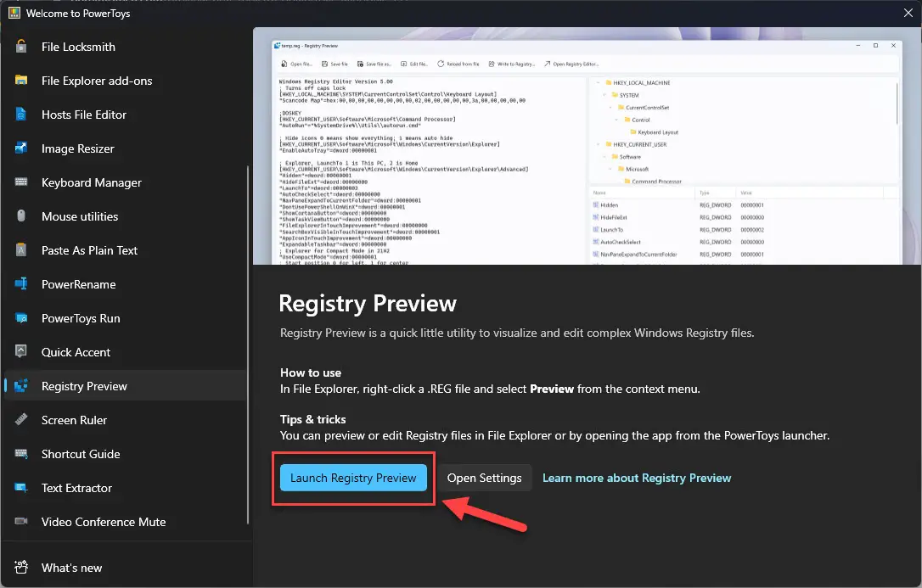Viewport: 922px width, 588px height.
Task: Open File Locksmith page
Action: click(78, 47)
